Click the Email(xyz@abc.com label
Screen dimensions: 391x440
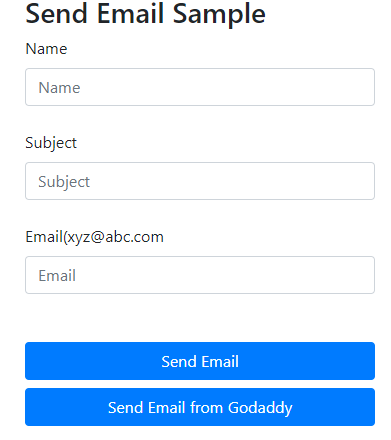click(x=95, y=237)
